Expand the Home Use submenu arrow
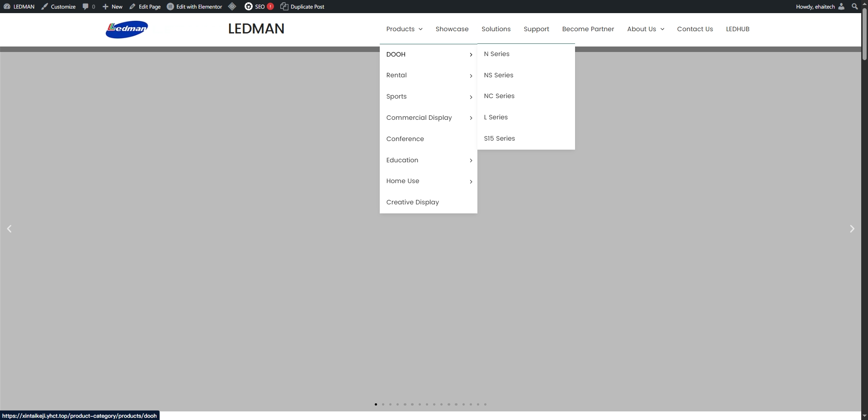 (471, 181)
